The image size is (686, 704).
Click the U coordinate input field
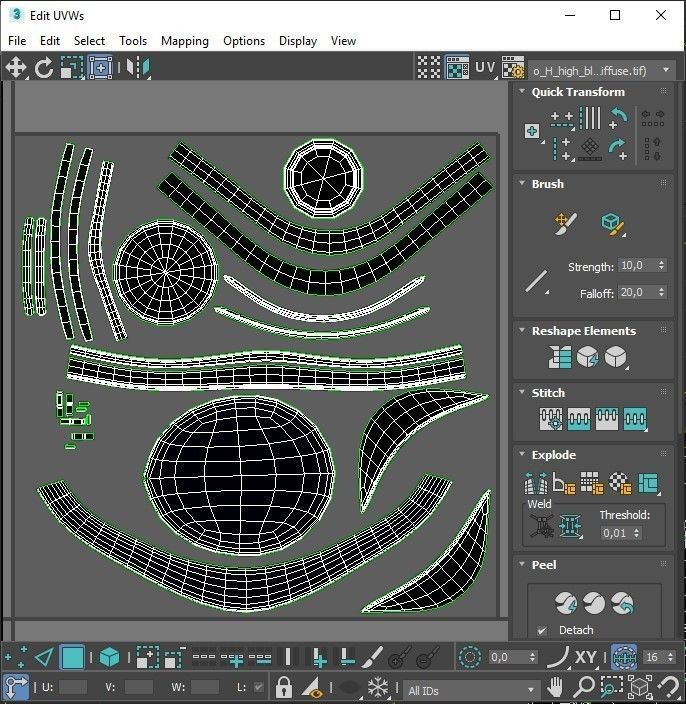click(x=73, y=687)
